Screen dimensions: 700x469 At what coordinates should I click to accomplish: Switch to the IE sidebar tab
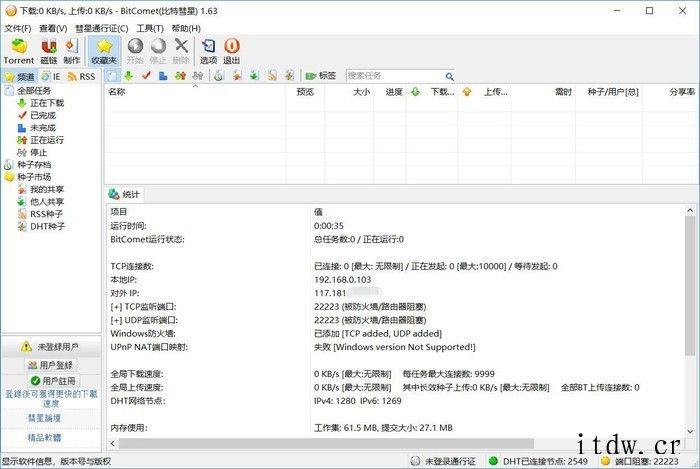[x=50, y=76]
